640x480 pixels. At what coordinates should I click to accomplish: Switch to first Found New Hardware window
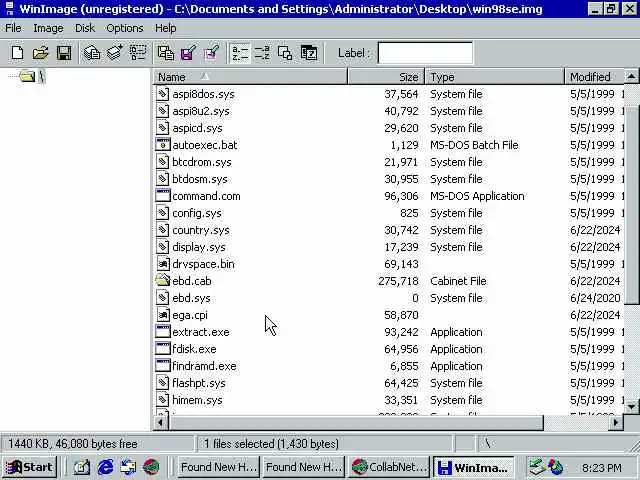coord(218,467)
